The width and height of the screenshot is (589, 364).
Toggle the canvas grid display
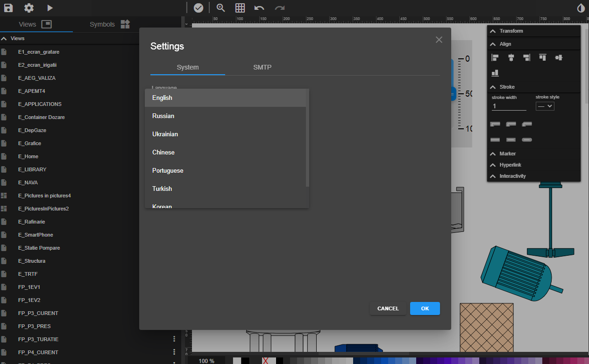[240, 8]
